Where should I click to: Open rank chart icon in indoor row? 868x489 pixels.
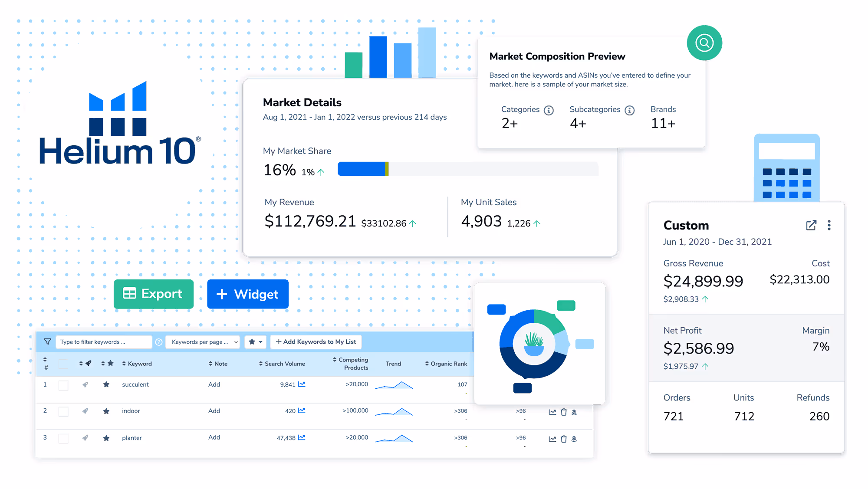click(552, 412)
